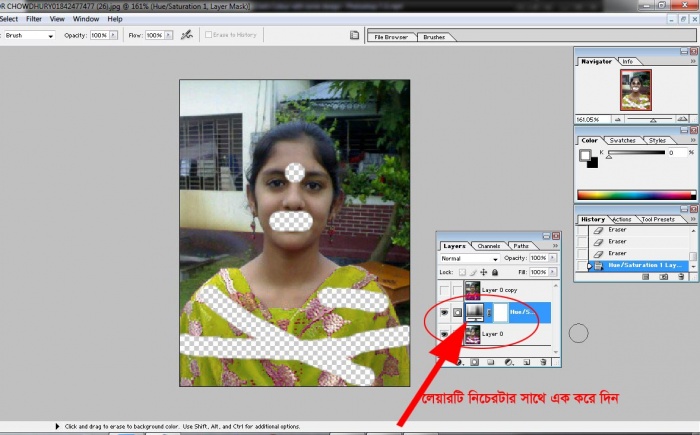Switch to the Tool Presets tab
The width and height of the screenshot is (700, 435).
click(658, 219)
